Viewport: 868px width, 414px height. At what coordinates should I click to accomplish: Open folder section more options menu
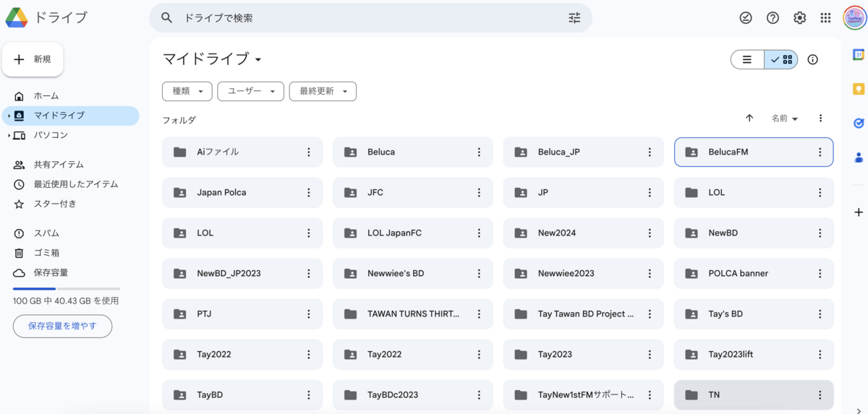[x=820, y=118]
